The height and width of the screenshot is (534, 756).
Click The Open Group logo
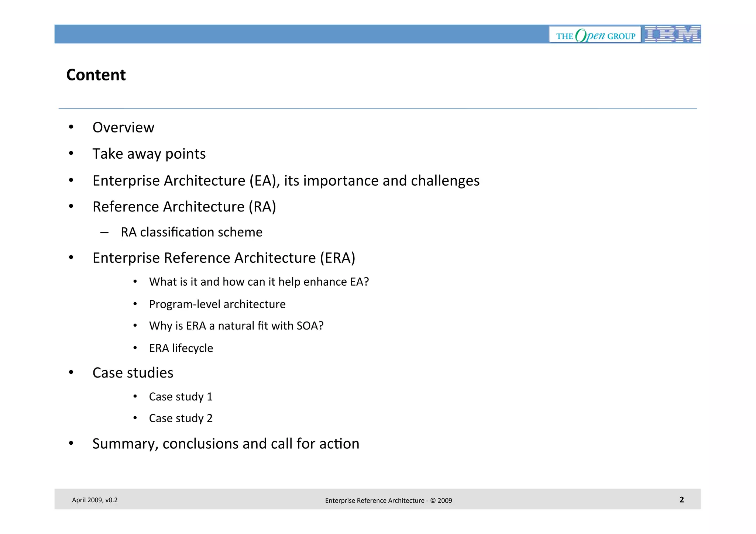[595, 35]
